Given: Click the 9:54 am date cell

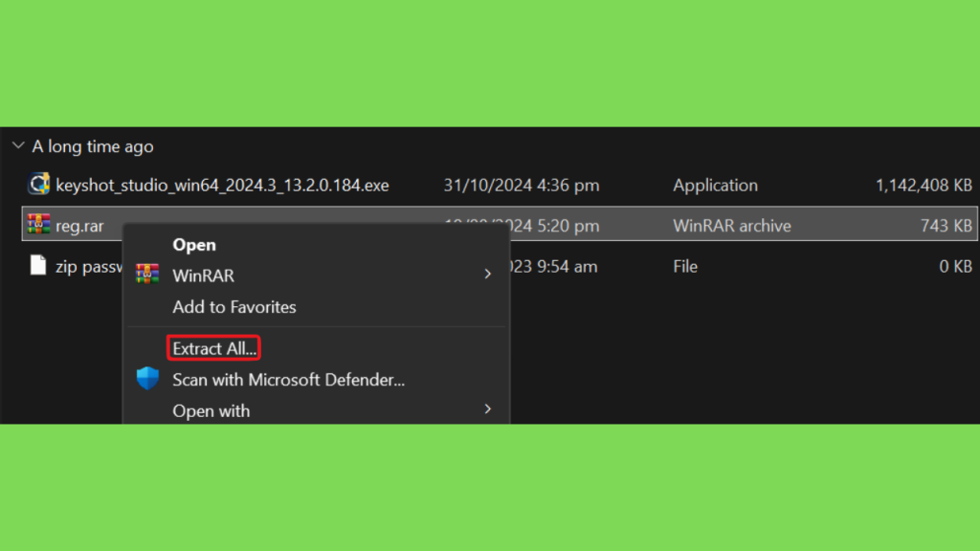Looking at the screenshot, I should tap(554, 267).
